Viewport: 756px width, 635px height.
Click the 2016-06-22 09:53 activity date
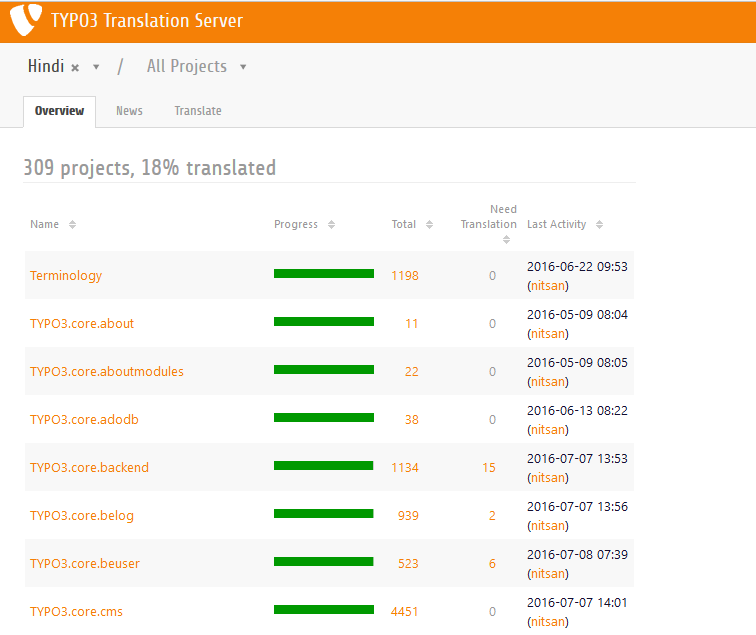[x=577, y=267]
